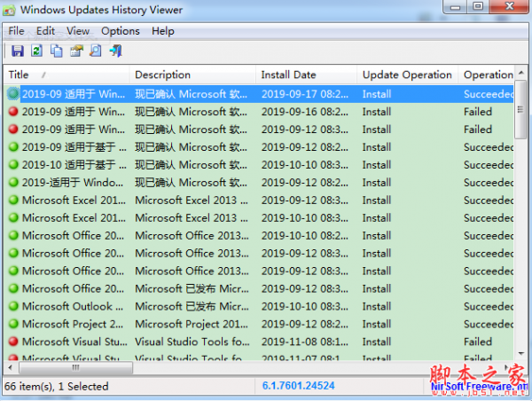532x401 pixels.
Task: Open the Options menu
Action: pyautogui.click(x=121, y=31)
